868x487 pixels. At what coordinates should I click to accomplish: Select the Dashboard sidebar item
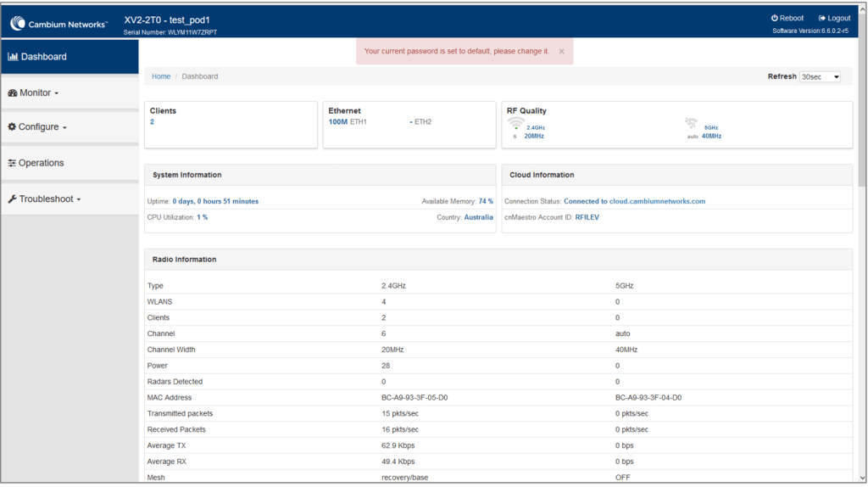pyautogui.click(x=44, y=57)
